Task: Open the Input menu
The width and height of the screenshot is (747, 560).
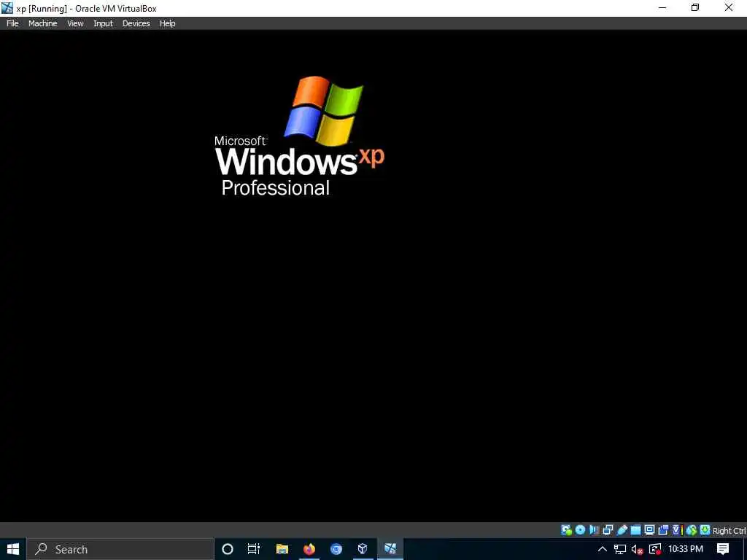Action: pos(103,23)
